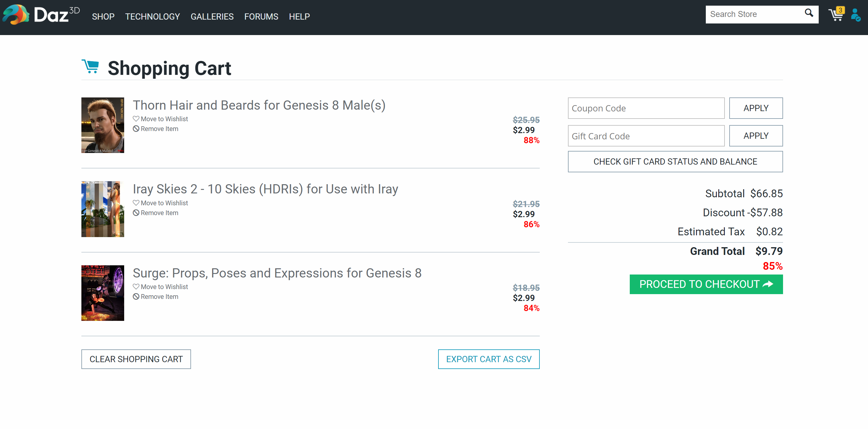Open Iray Skies 2 product title link
Screen dimensions: 868x429
click(x=265, y=189)
